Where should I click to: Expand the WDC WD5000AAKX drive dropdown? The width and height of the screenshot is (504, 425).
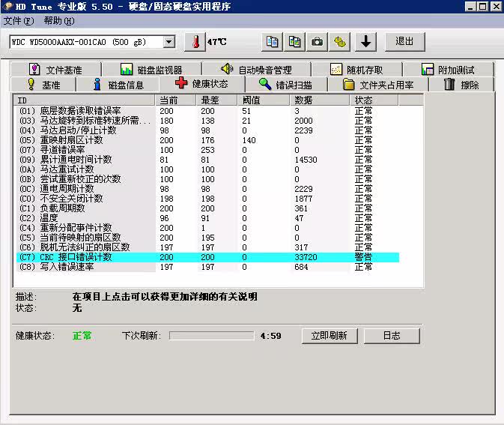(168, 42)
